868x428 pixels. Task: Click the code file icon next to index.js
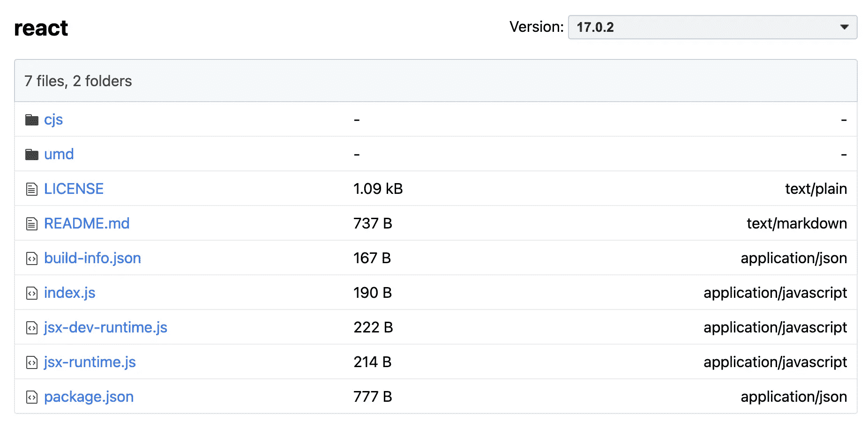31,293
